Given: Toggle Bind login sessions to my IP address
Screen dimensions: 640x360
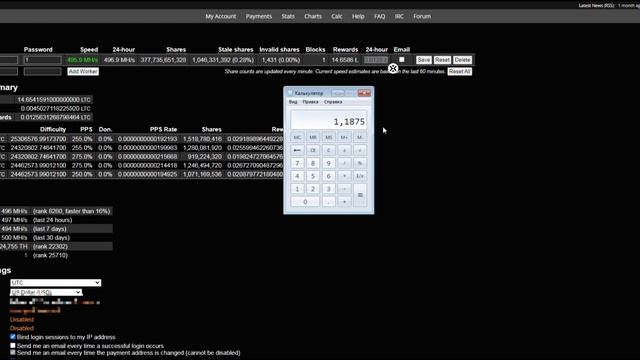Looking at the screenshot, I should pos(13,337).
